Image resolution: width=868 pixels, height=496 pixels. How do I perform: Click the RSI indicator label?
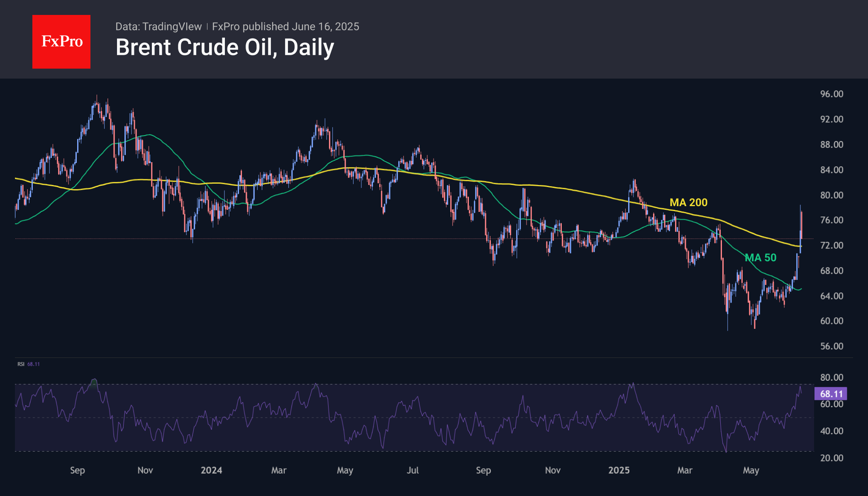(x=21, y=364)
